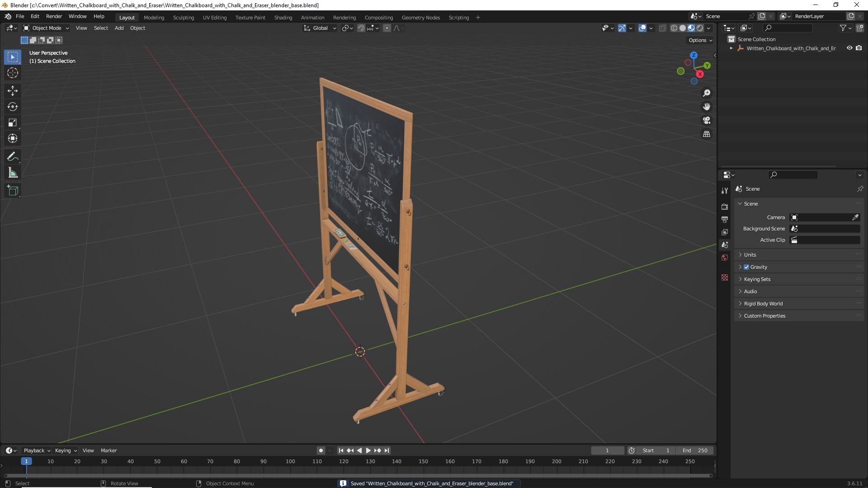
Task: Open the Render menu
Action: pyautogui.click(x=54, y=16)
